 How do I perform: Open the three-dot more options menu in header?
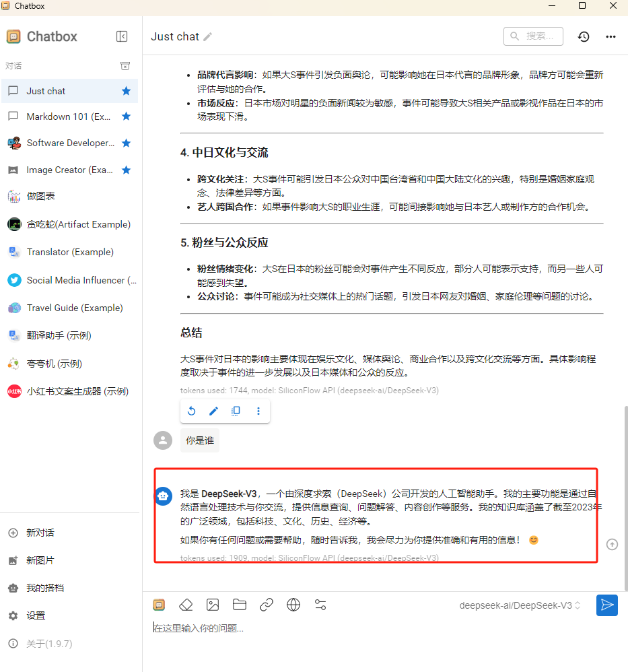(x=611, y=37)
